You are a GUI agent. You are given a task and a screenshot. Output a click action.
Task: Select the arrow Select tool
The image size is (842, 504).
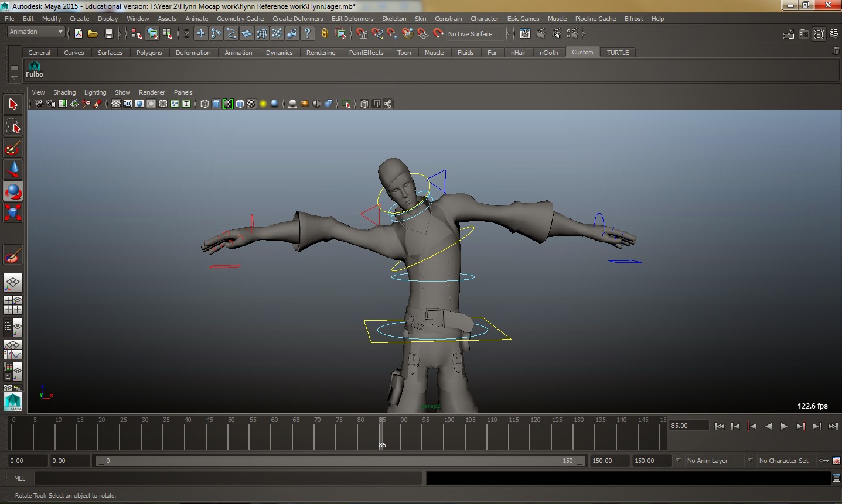13,105
